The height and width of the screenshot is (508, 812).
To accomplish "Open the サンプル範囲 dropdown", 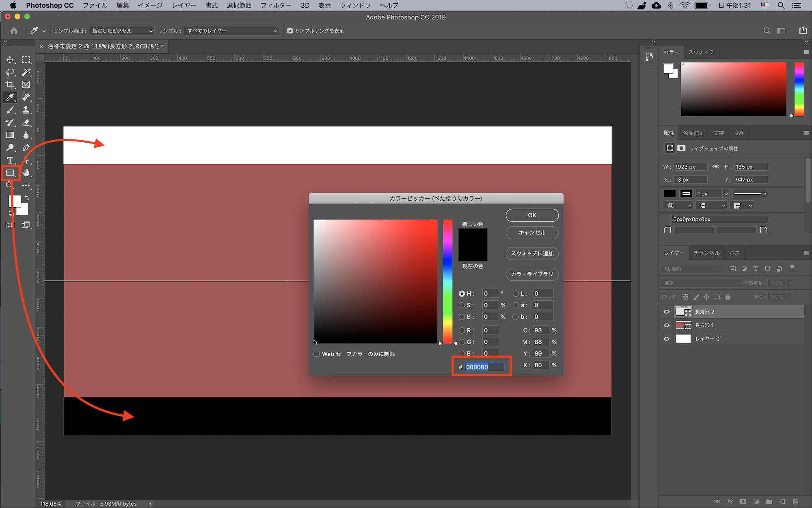I will click(x=122, y=31).
